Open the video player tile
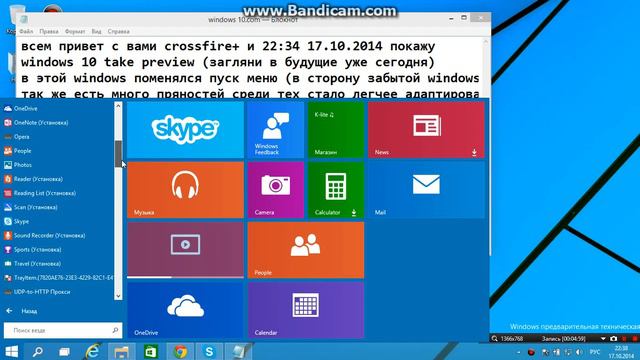 (x=185, y=250)
